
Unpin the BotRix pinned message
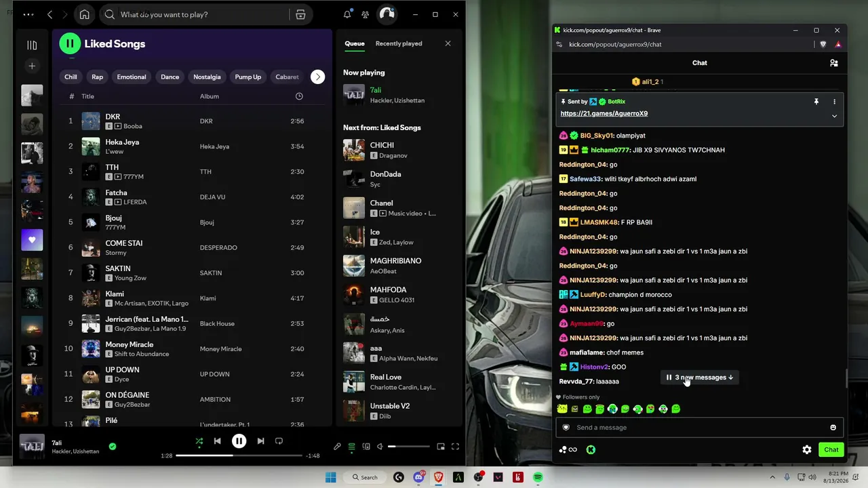tap(816, 102)
